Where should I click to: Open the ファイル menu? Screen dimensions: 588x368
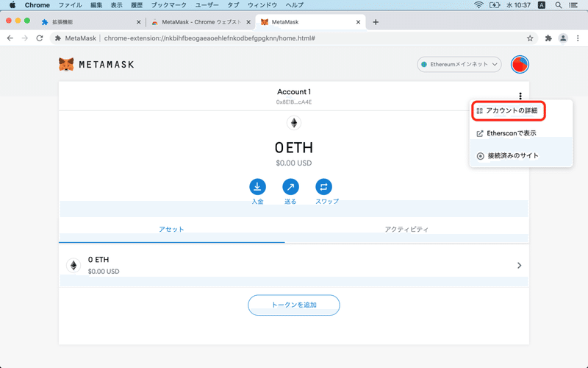click(70, 5)
